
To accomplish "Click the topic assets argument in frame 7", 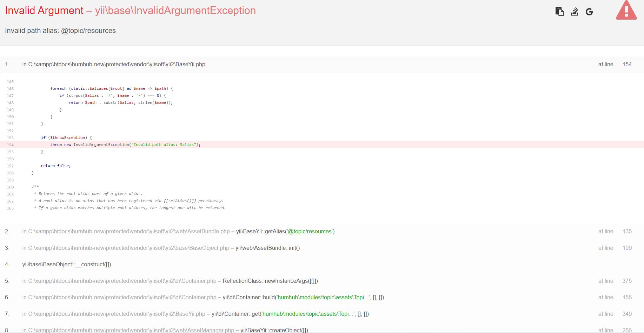I will click(x=309, y=314).
